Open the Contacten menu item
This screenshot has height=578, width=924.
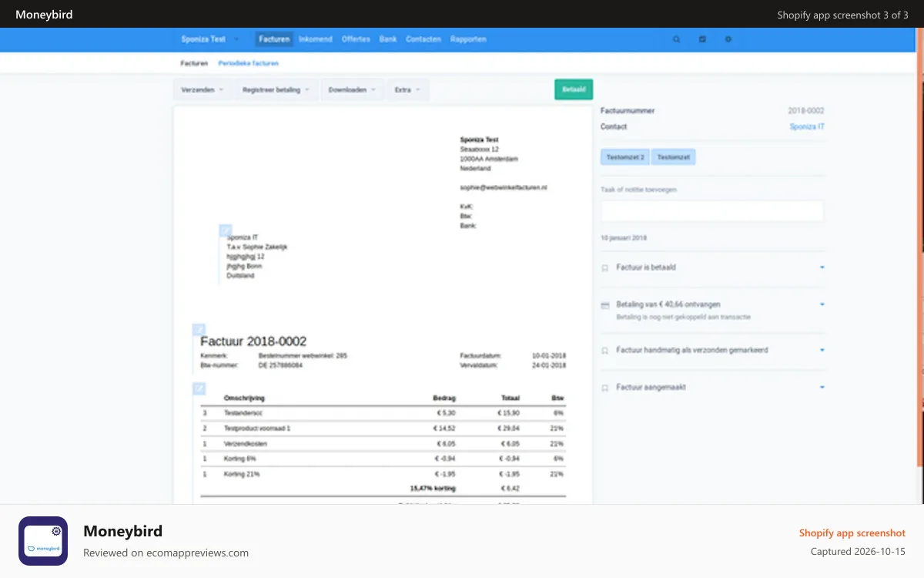423,39
